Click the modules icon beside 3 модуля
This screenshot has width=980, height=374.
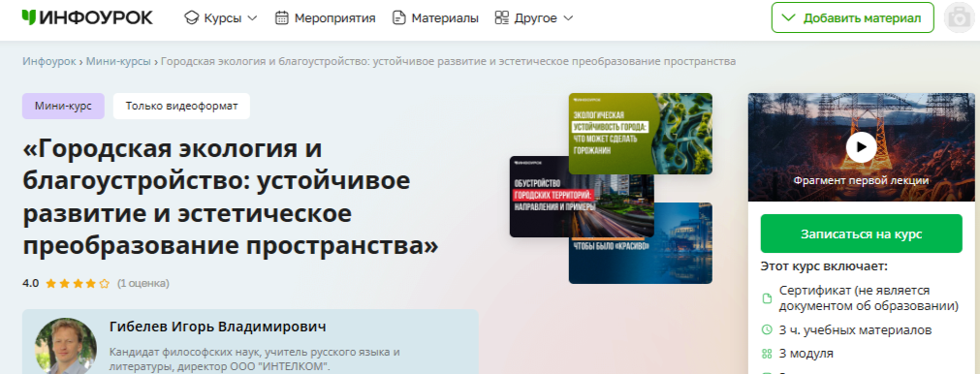[767, 354]
